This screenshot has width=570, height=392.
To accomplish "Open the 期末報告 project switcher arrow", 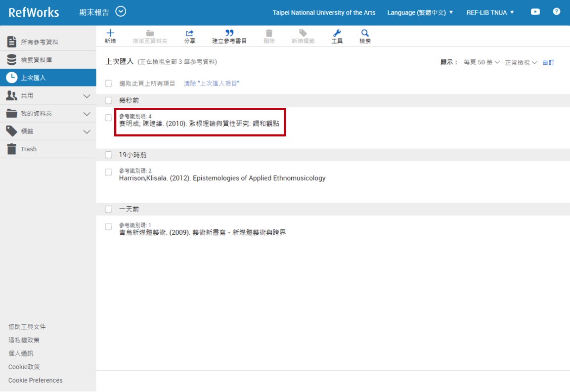I will (121, 11).
